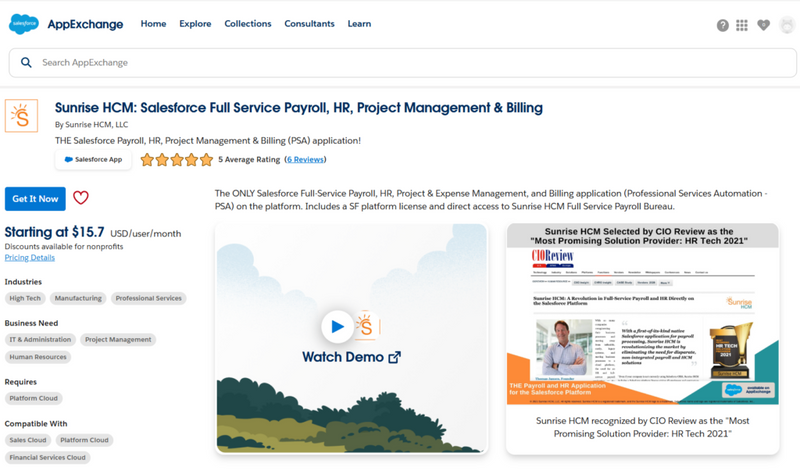
Task: Select the Professional Services tag
Action: pyautogui.click(x=148, y=298)
